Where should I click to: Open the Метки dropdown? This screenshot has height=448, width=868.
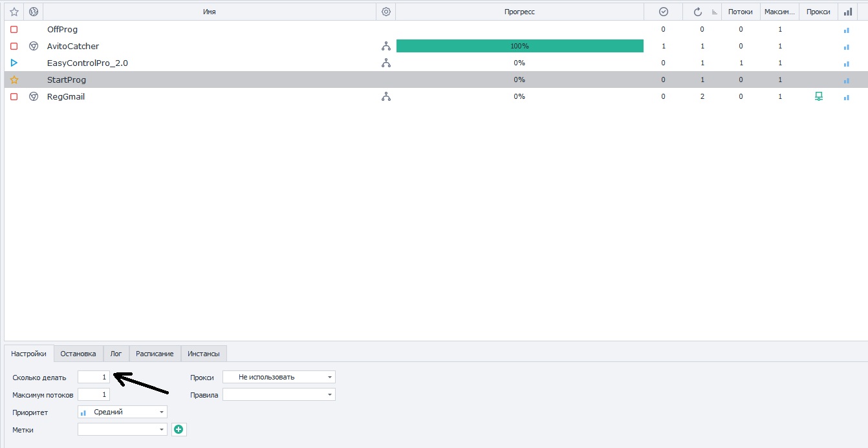tap(122, 429)
